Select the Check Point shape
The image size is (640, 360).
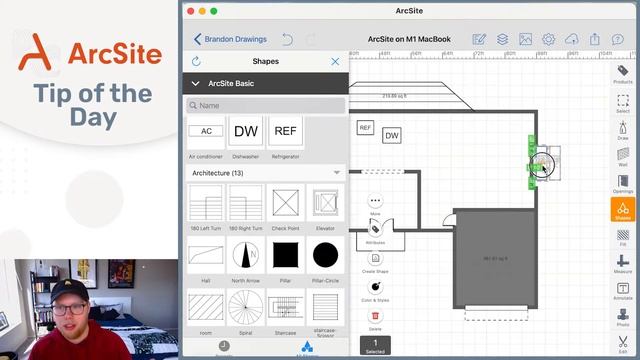[285, 203]
